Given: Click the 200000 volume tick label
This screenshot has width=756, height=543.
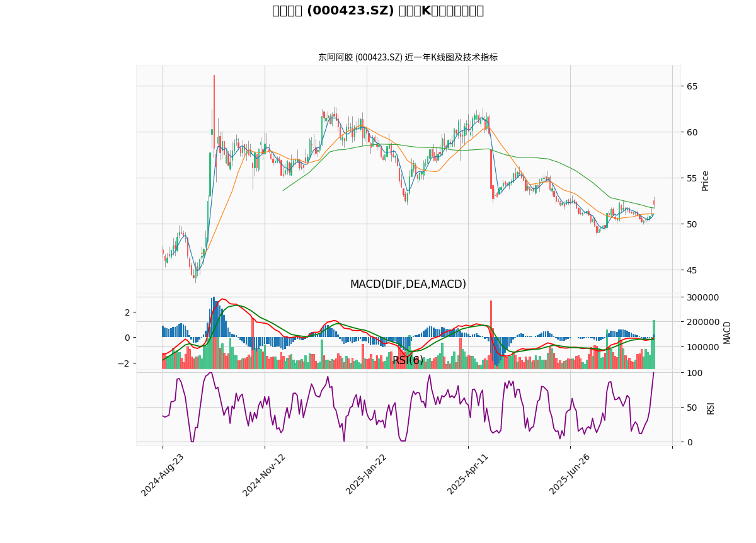Looking at the screenshot, I should (703, 323).
